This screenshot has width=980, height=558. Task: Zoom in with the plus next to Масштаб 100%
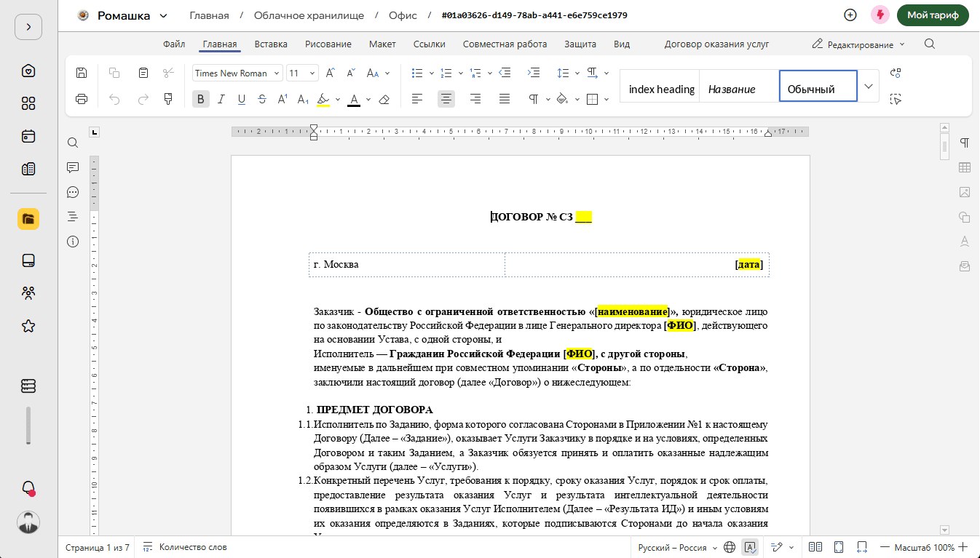tap(963, 547)
